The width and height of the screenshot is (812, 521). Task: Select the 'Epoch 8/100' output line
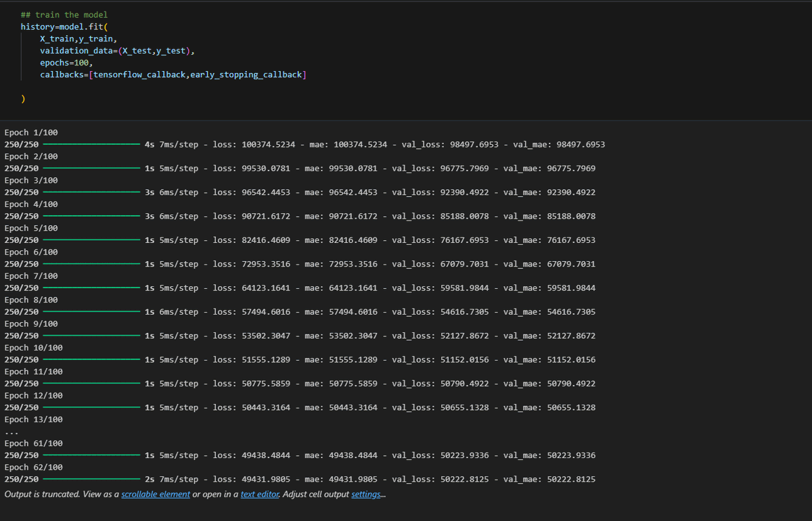click(31, 300)
